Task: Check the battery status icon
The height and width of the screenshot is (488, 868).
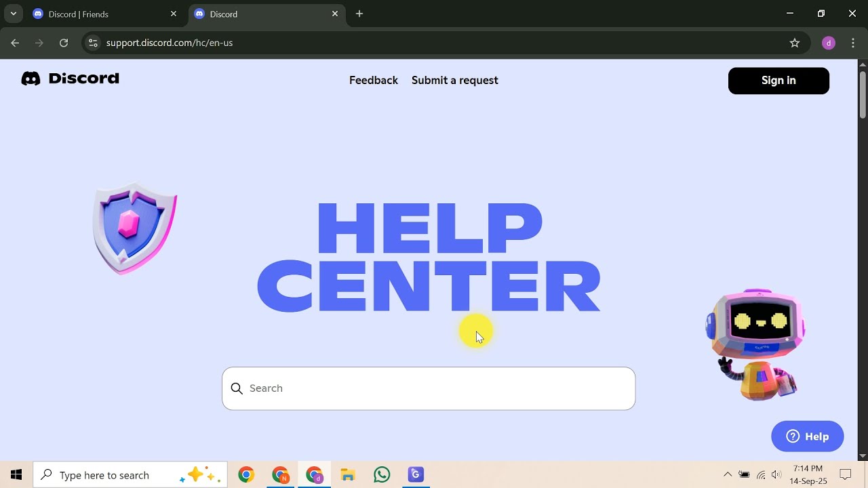Action: point(744,475)
